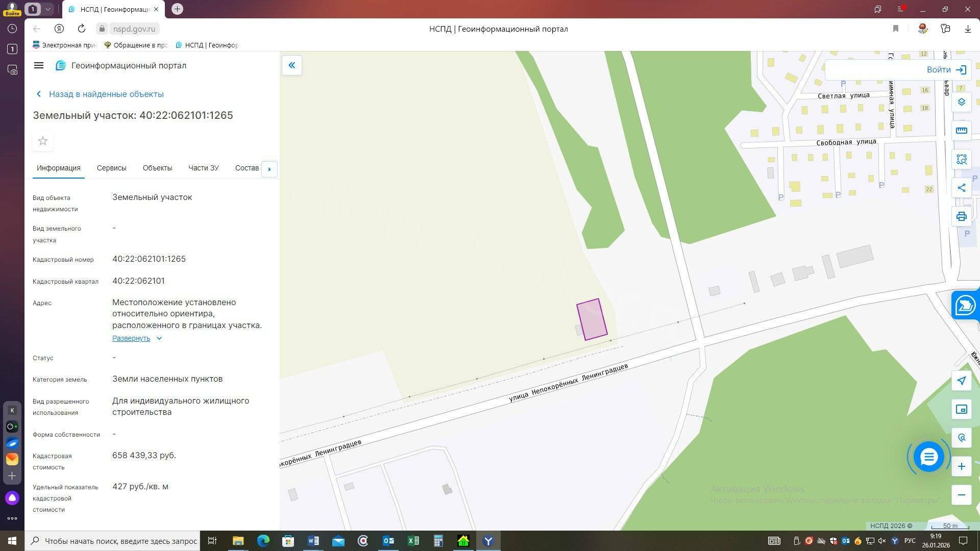
Task: Open the chat support bubble
Action: (928, 457)
